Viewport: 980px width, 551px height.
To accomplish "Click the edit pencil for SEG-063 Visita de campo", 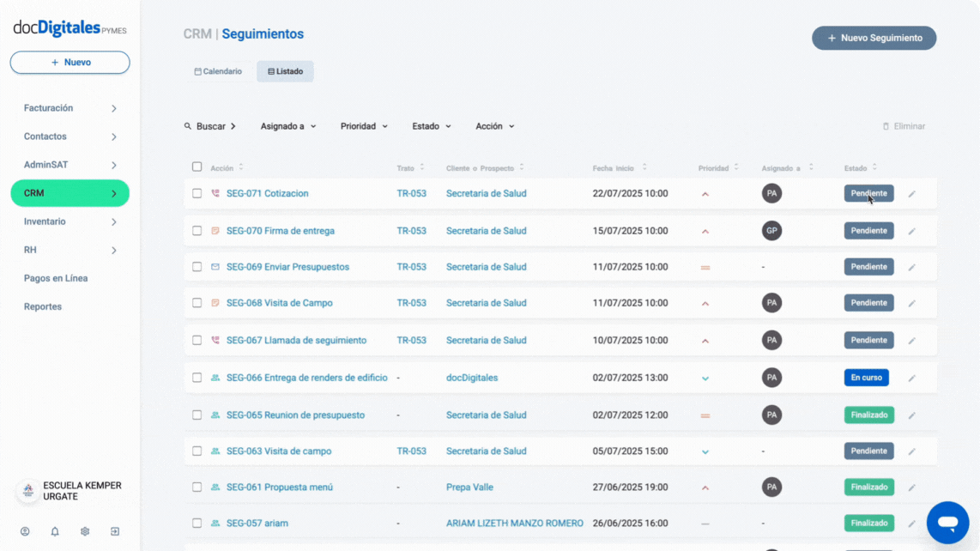I will [x=912, y=451].
